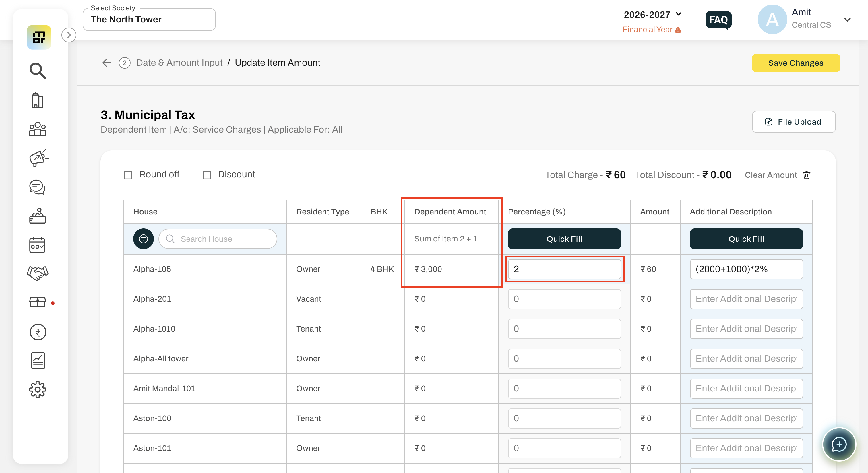Open the building society icon in sidebar

point(37,100)
